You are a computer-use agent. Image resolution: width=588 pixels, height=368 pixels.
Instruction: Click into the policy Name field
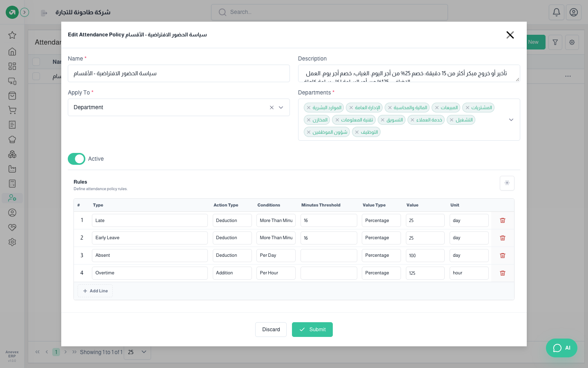179,74
